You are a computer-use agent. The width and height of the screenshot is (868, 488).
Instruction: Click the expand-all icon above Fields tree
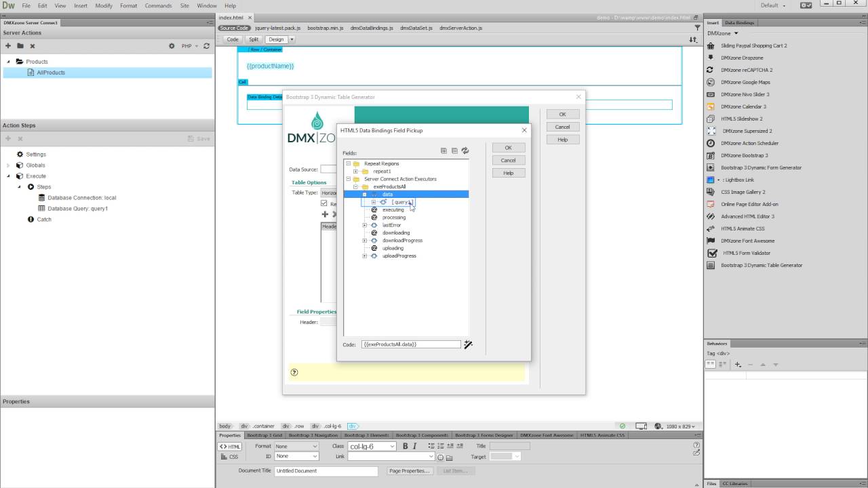pyautogui.click(x=443, y=150)
